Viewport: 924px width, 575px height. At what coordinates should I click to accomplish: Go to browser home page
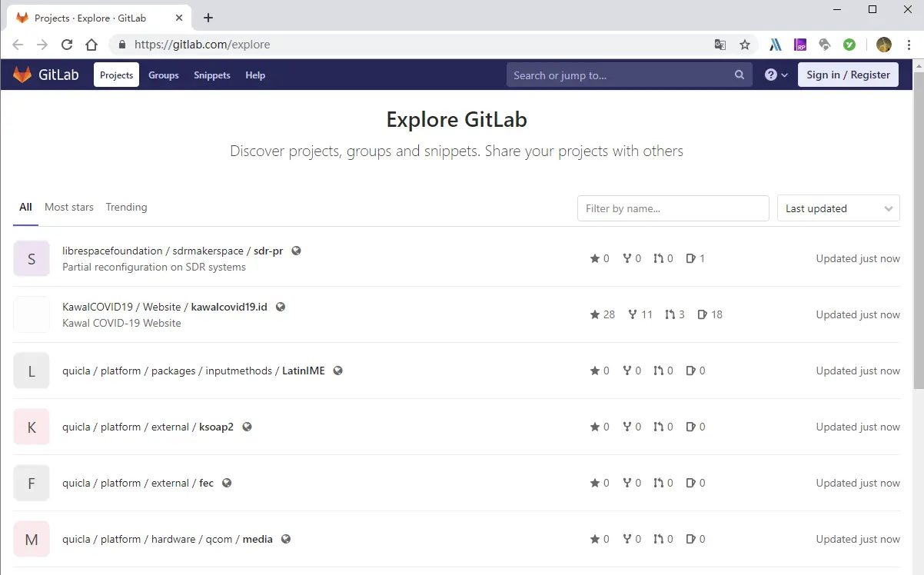click(x=91, y=45)
